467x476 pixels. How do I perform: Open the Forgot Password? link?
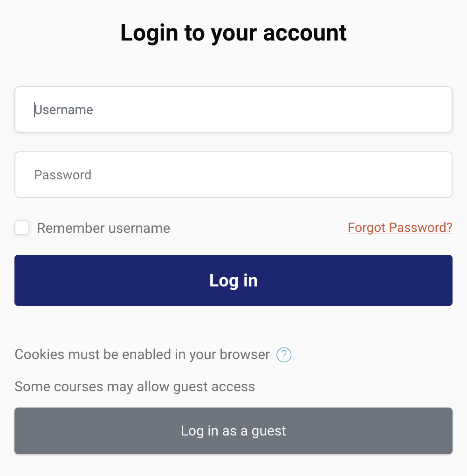pos(400,227)
